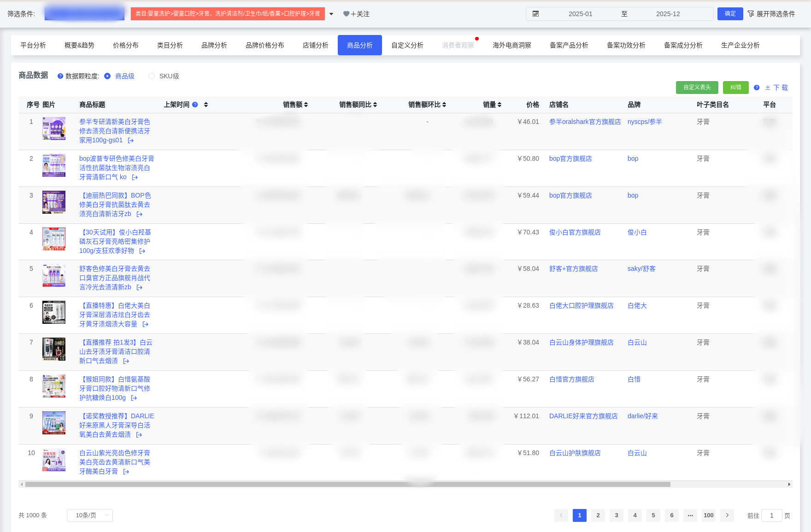Open the bop官方旗舰店 store link
Image resolution: width=811 pixels, height=532 pixels.
570,158
